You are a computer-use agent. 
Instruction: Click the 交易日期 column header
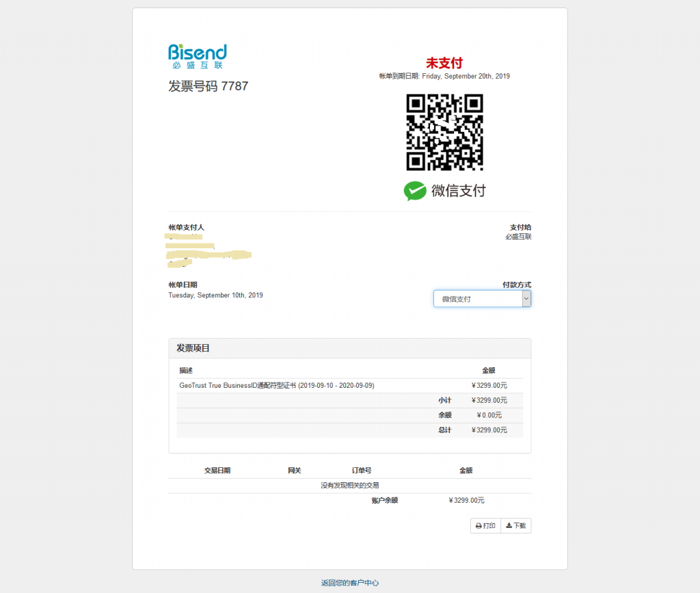click(x=217, y=470)
